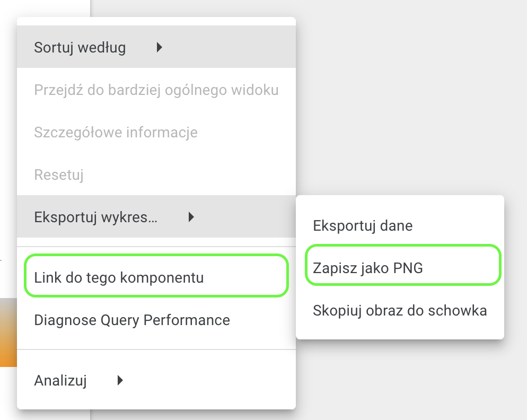Click the white panel strip at top-left
This screenshot has height=420, width=527.
click(45, 7)
